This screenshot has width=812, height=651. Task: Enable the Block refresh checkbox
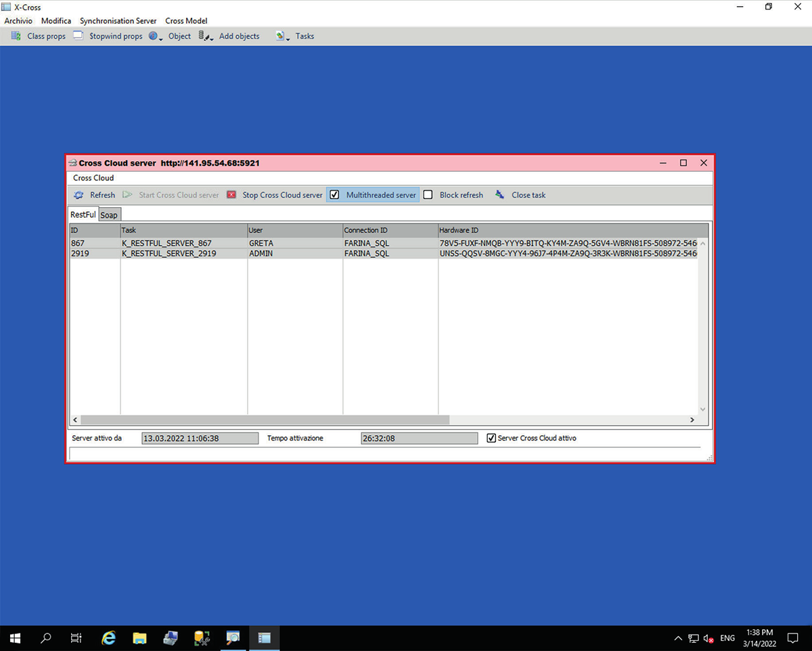coord(428,195)
